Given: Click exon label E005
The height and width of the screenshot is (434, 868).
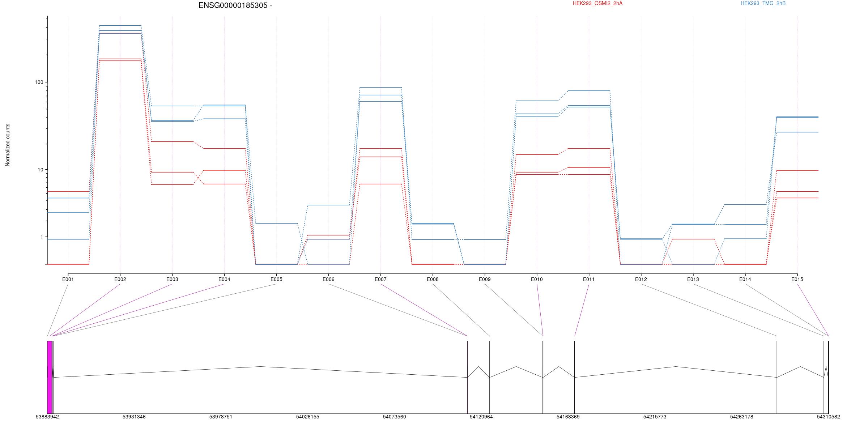Looking at the screenshot, I should pyautogui.click(x=276, y=279).
